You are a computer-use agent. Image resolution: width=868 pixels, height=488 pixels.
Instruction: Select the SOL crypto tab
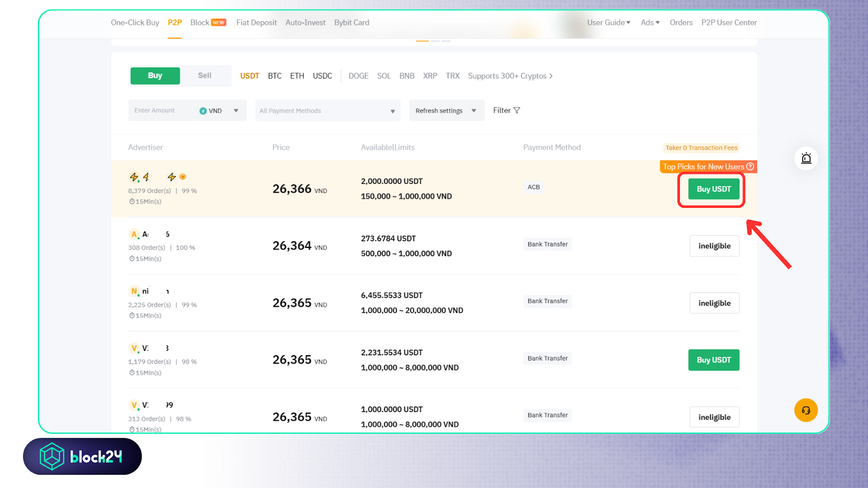(384, 76)
